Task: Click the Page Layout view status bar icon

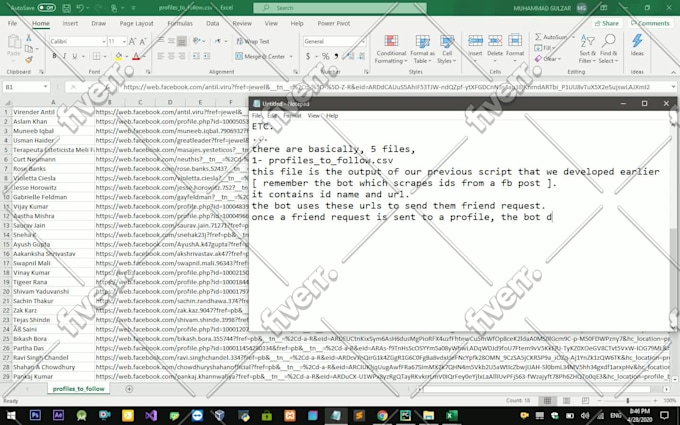Action: 566,401
